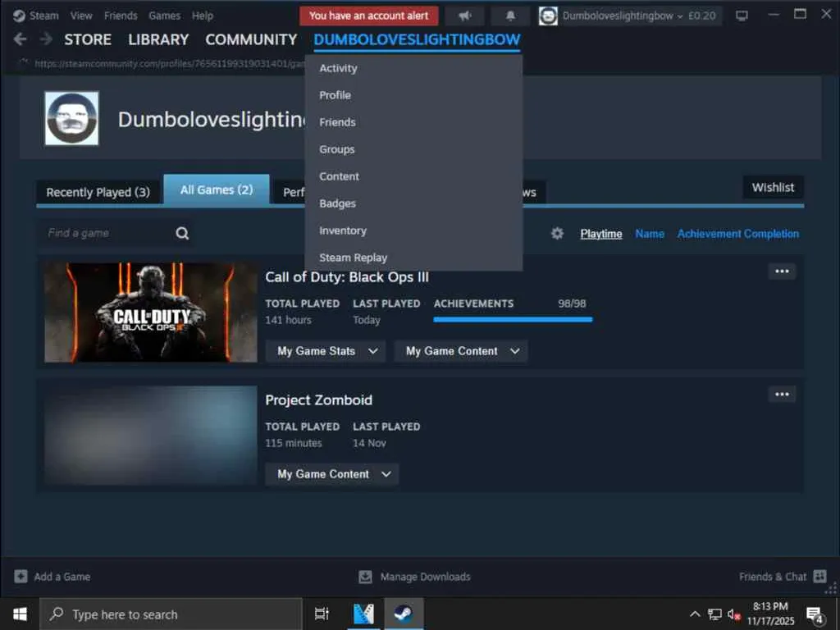The width and height of the screenshot is (840, 630).
Task: Enter Big Picture mode via monitor icon
Action: coord(742,16)
